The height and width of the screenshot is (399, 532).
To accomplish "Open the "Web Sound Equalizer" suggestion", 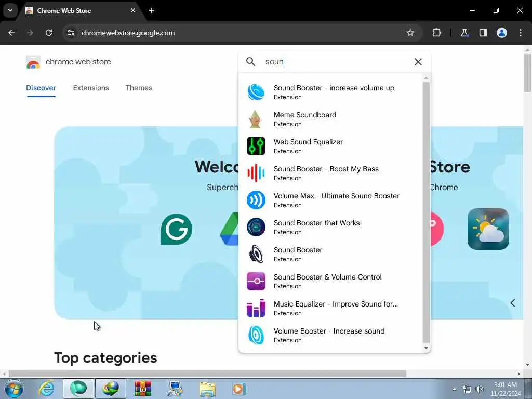I will tap(331, 146).
